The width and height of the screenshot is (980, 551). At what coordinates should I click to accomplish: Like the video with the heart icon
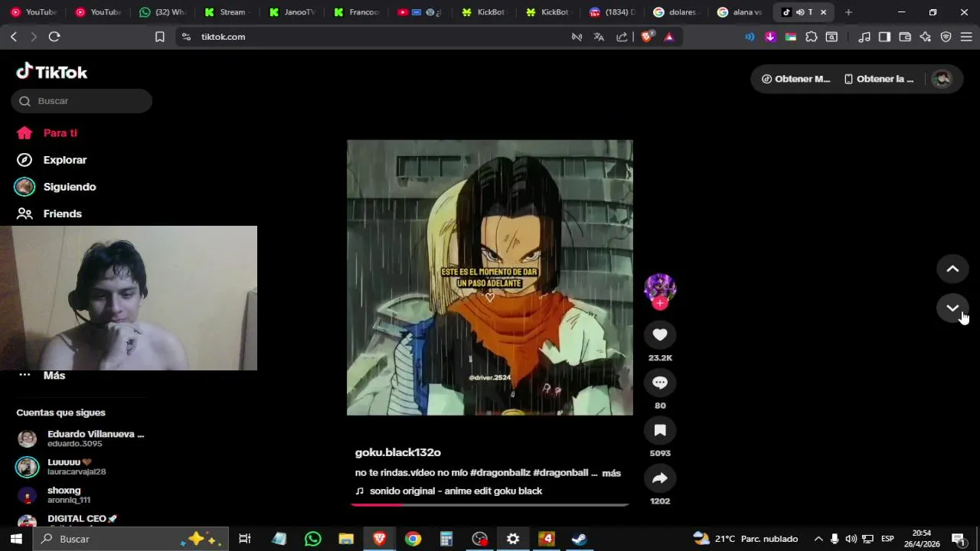[660, 334]
